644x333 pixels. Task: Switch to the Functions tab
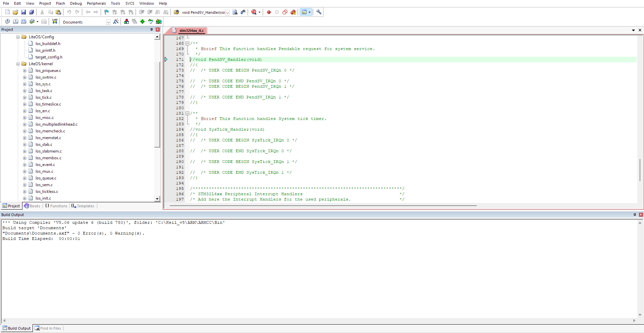pyautogui.click(x=56, y=206)
